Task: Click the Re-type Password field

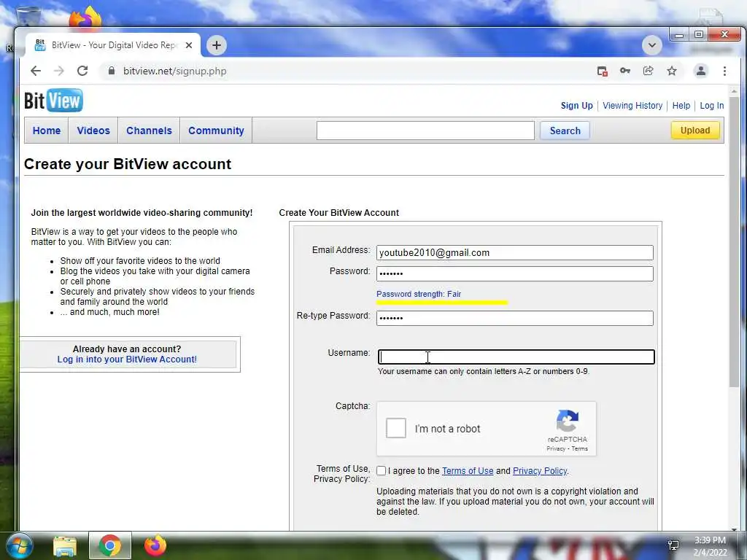Action: click(514, 318)
